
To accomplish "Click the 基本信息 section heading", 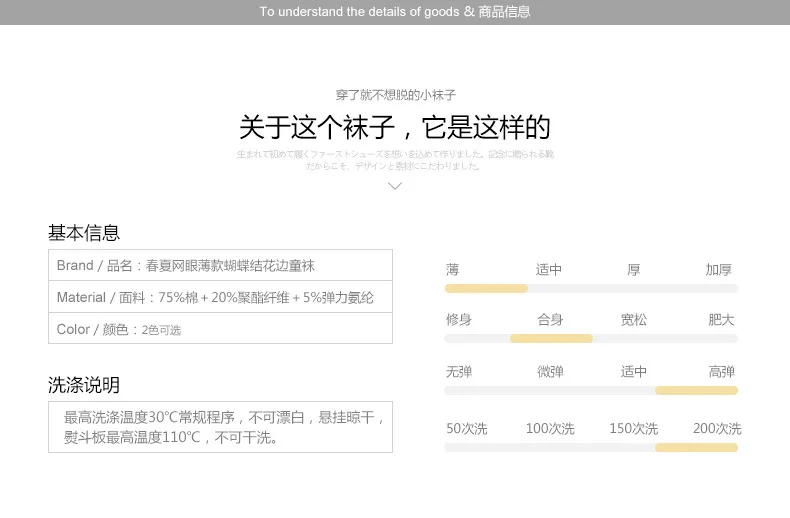I will tap(84, 233).
